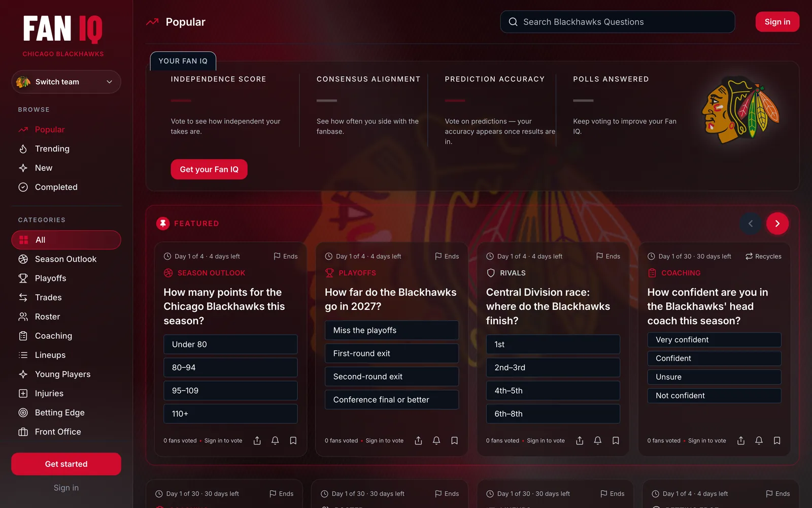
Task: Click the Blackhawks logo in Fan IQ panel
Action: click(x=740, y=110)
